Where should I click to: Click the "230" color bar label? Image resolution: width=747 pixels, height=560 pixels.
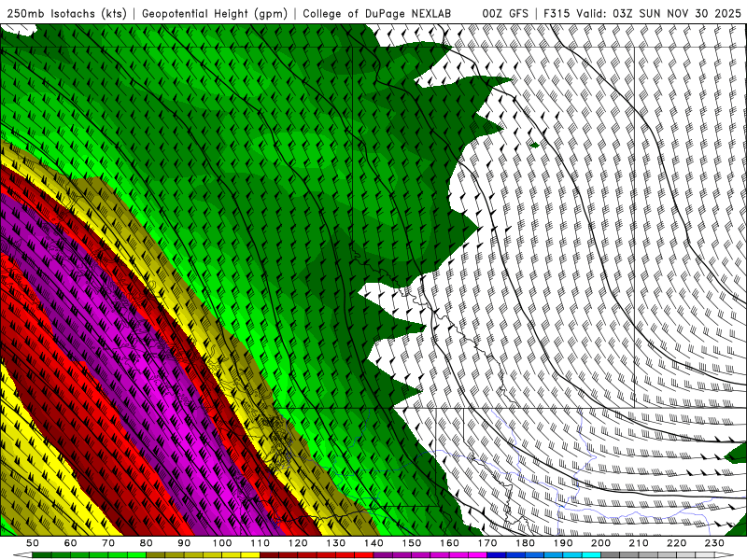tap(714, 543)
